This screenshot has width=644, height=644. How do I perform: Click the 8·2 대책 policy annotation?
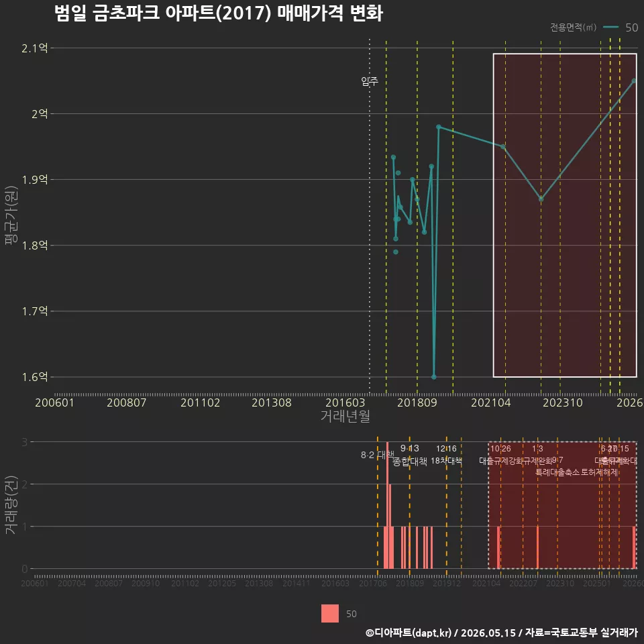[x=377, y=455]
